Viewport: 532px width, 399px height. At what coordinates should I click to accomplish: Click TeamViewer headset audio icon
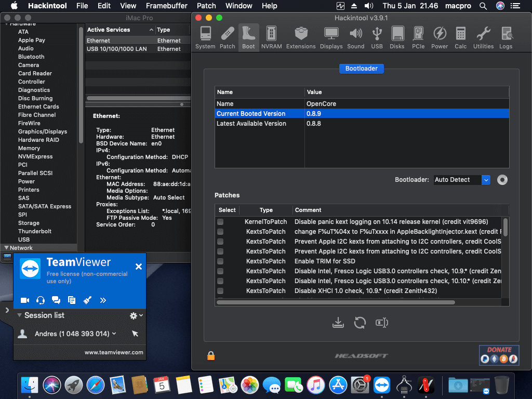click(x=41, y=300)
